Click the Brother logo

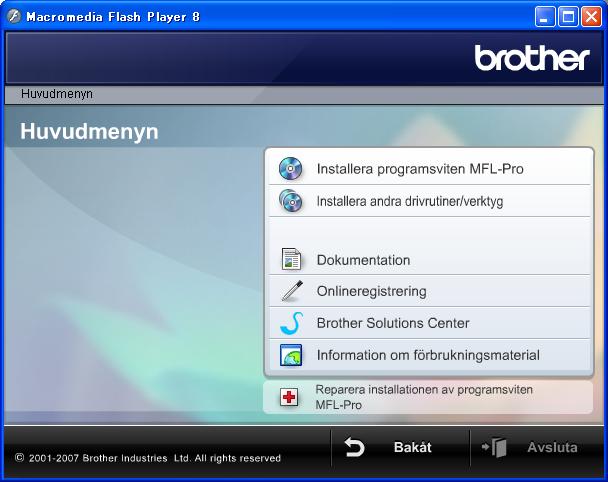pyautogui.click(x=532, y=57)
